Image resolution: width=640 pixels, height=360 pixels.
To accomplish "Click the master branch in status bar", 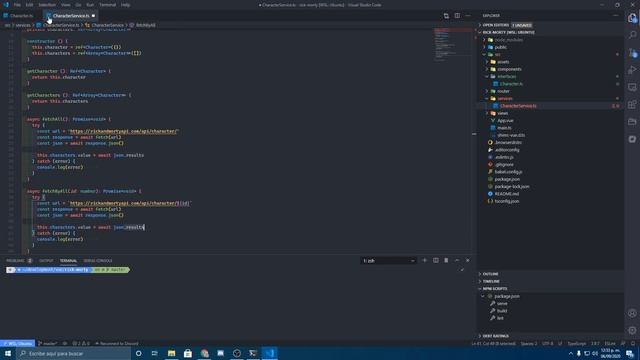I will (48, 344).
